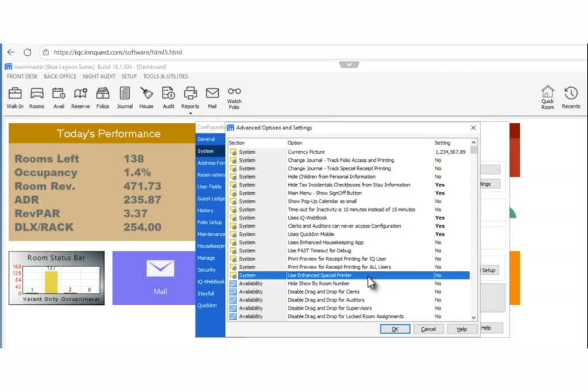Click the Setting column header
The image size is (588, 392).
(451, 143)
